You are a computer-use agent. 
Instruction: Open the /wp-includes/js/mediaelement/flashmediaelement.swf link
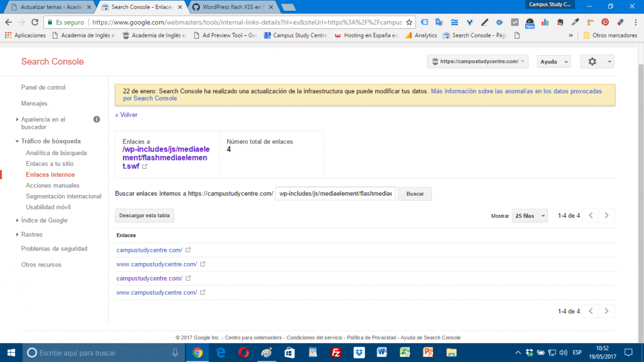[166, 158]
